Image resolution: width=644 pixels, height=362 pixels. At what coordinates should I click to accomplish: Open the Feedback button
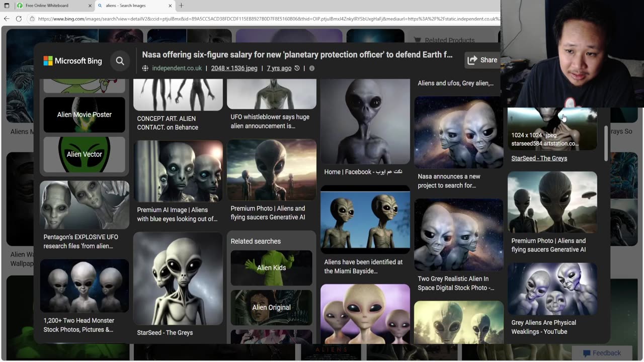coord(602,353)
